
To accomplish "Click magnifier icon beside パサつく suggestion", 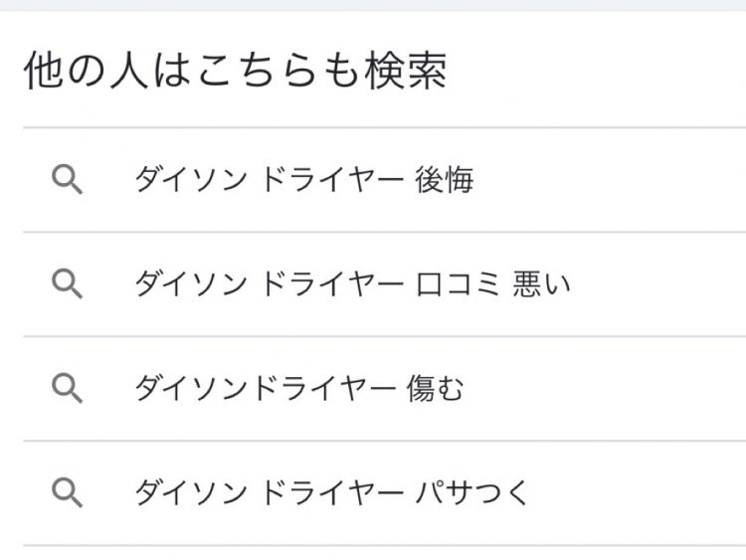I will pos(67,493).
